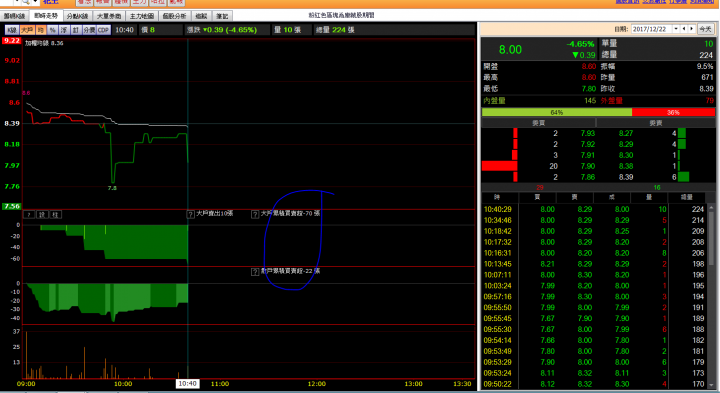720x393 pixels.
Task: Toggle the 大戶 indicator button
Action: (x=27, y=30)
